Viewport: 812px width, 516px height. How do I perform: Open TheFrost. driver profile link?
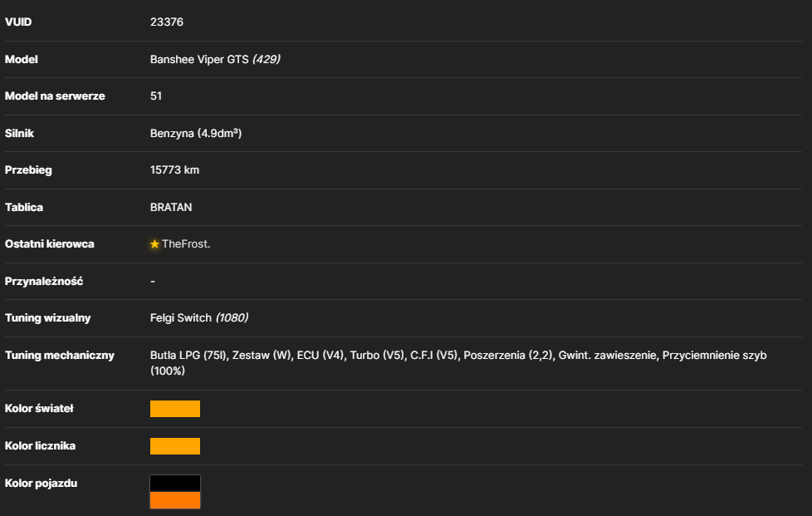(x=186, y=244)
